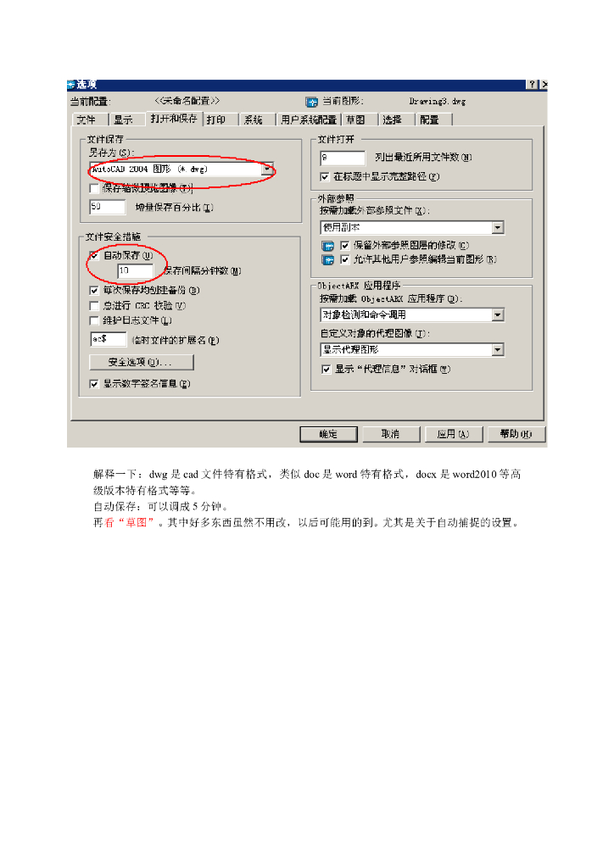Image resolution: width=614 pixels, height=868 pixels.
Task: Expand the 显示代理图形 dropdown
Action: (x=498, y=350)
